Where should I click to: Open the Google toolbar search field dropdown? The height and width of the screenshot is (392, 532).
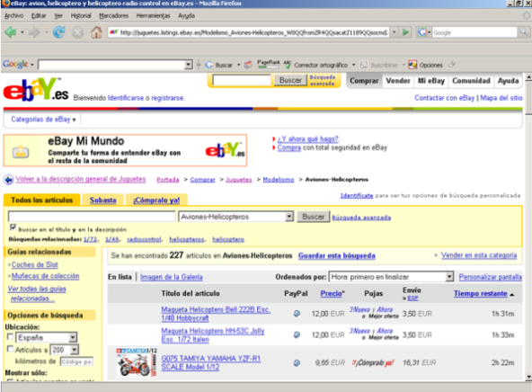pyautogui.click(x=189, y=65)
